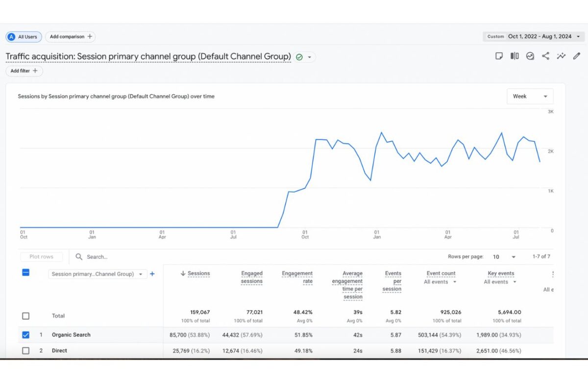
Task: Click the Add comparison button
Action: click(x=70, y=36)
